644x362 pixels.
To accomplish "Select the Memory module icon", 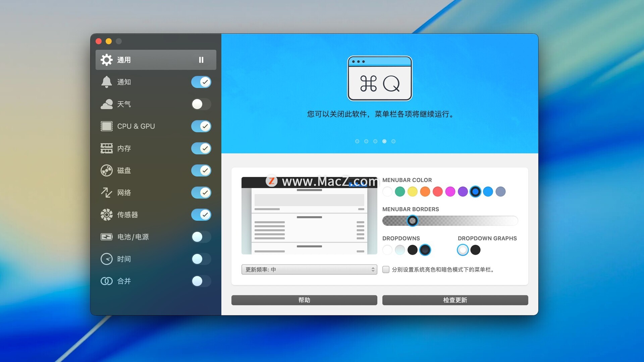I will coord(106,148).
